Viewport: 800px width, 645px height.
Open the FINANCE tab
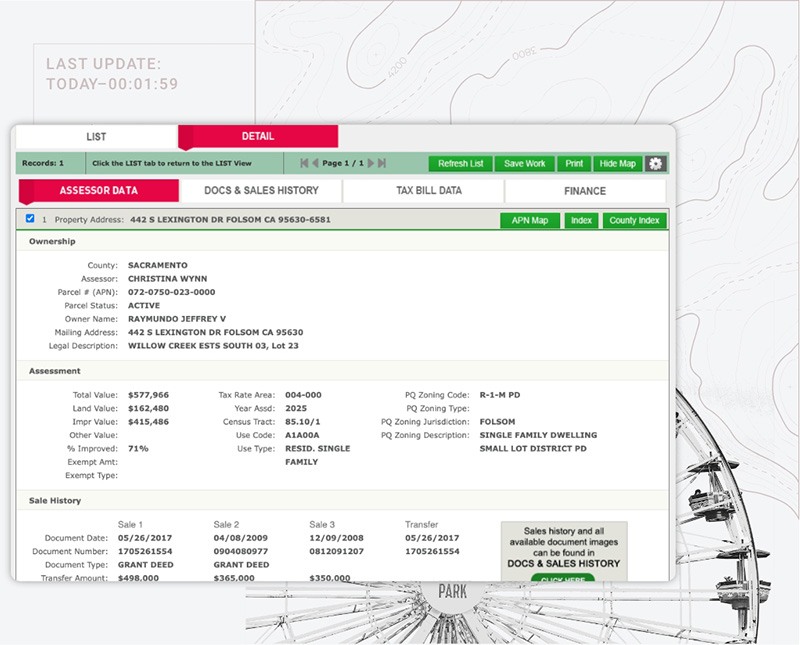pos(585,191)
